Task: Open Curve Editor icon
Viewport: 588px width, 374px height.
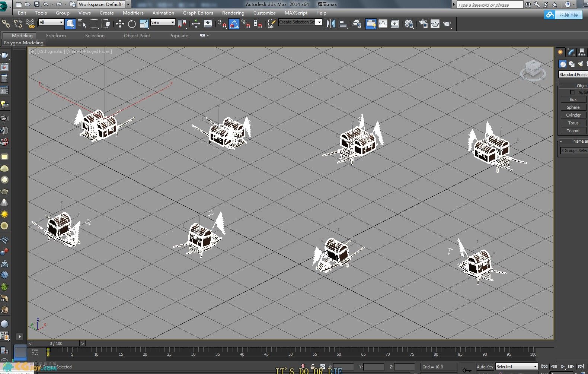Action: coord(383,24)
